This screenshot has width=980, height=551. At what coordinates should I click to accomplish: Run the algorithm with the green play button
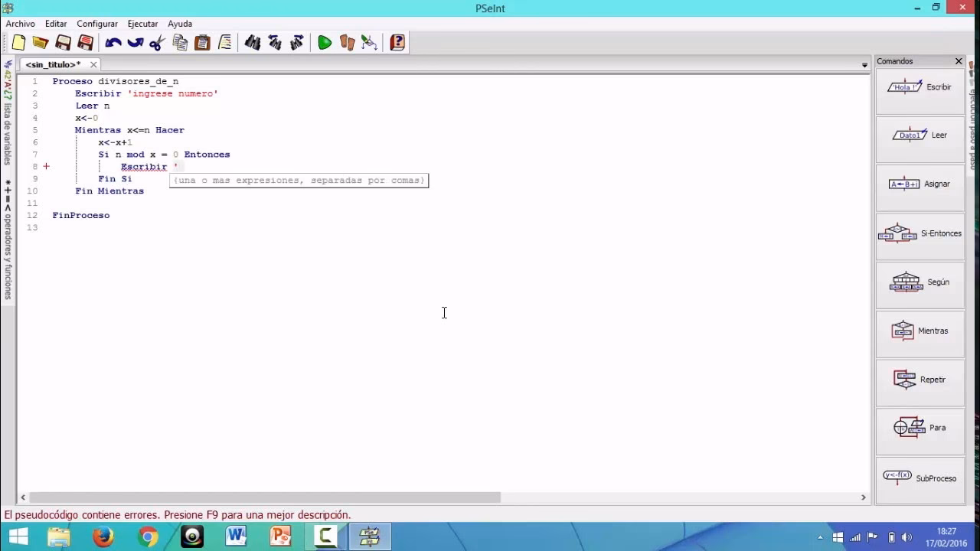(x=325, y=43)
